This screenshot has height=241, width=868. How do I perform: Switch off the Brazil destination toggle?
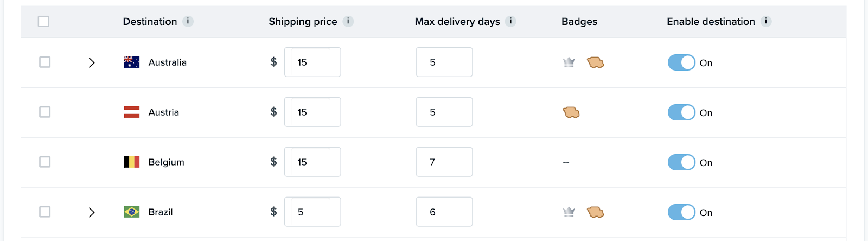tap(681, 212)
